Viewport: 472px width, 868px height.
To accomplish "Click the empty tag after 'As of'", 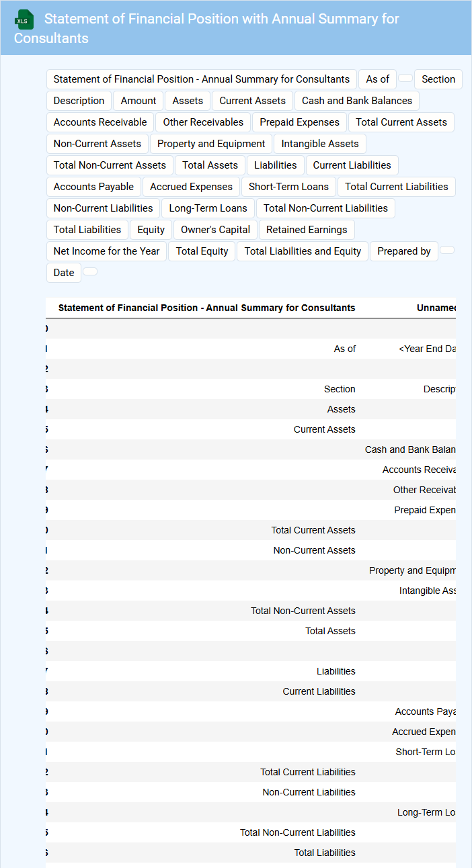I will (405, 79).
